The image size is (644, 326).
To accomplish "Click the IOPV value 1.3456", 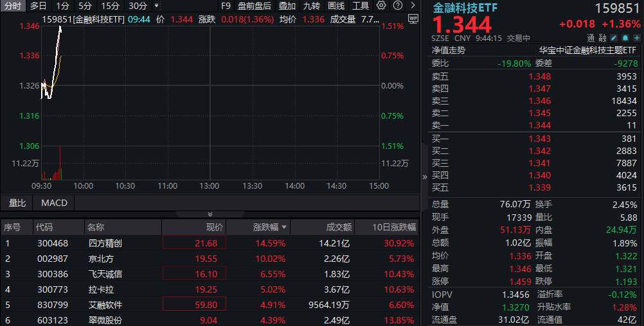I will (x=515, y=295).
